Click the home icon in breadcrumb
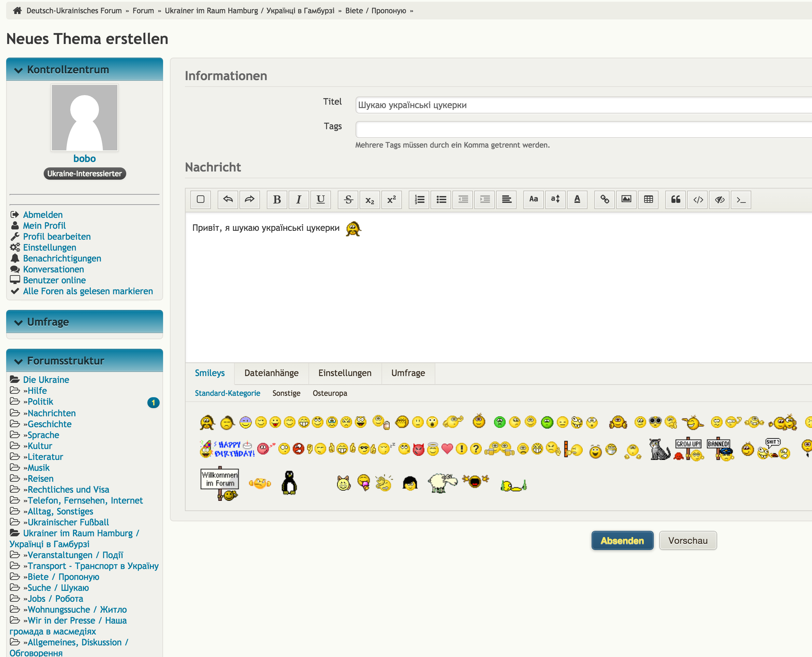812x657 pixels. coord(17,11)
